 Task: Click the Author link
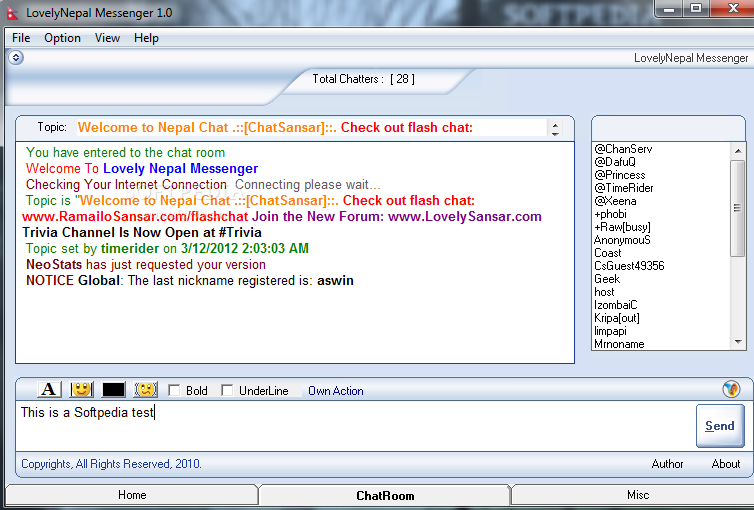667,464
